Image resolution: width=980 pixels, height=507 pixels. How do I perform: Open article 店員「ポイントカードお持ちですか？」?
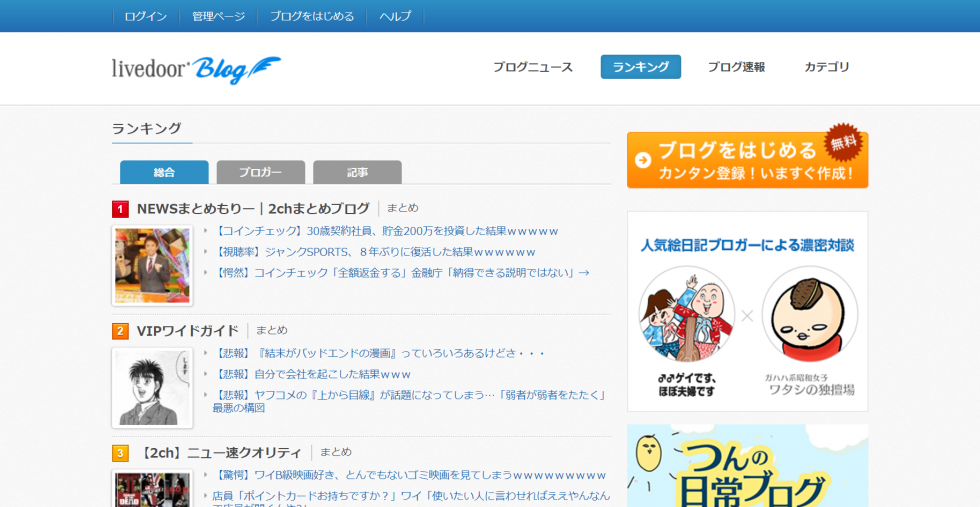click(411, 498)
